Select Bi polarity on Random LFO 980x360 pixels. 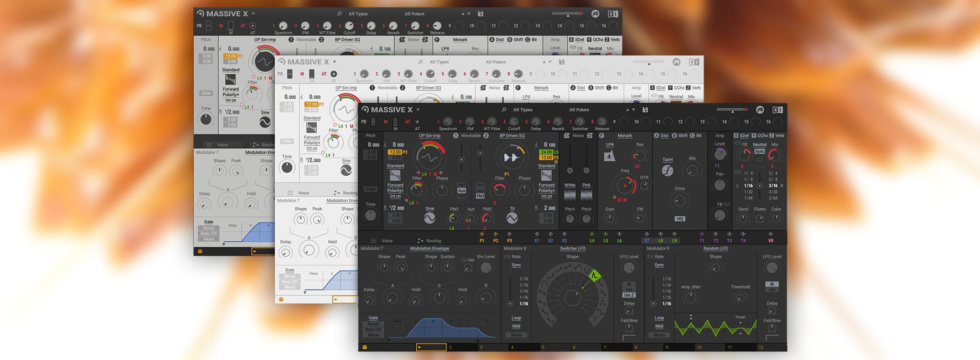[772, 284]
